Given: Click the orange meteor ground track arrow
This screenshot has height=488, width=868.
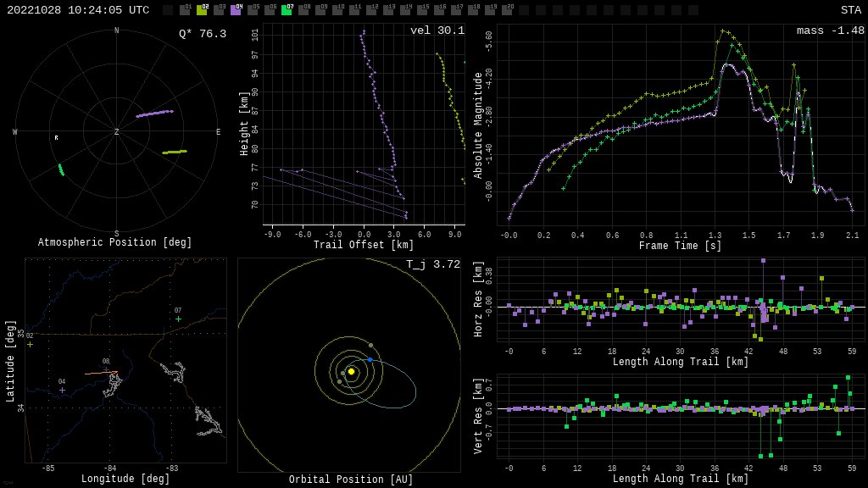Looking at the screenshot, I should point(101,373).
